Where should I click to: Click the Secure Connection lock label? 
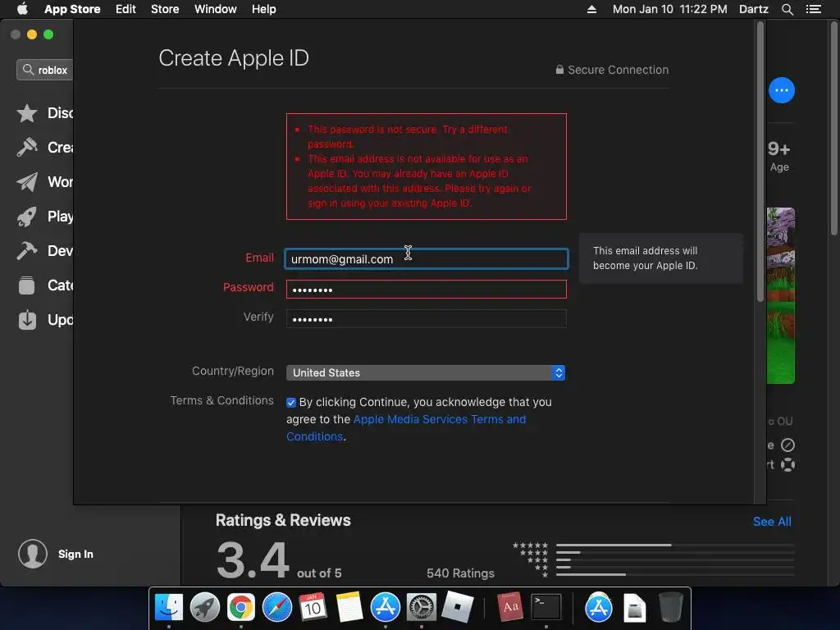pyautogui.click(x=612, y=70)
